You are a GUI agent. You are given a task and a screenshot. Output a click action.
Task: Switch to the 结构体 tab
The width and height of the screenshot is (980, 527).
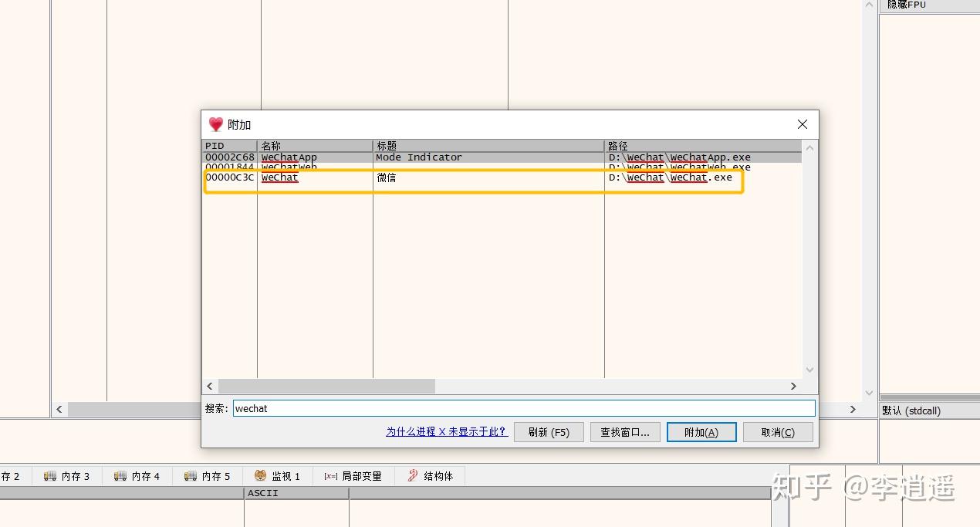click(x=431, y=476)
